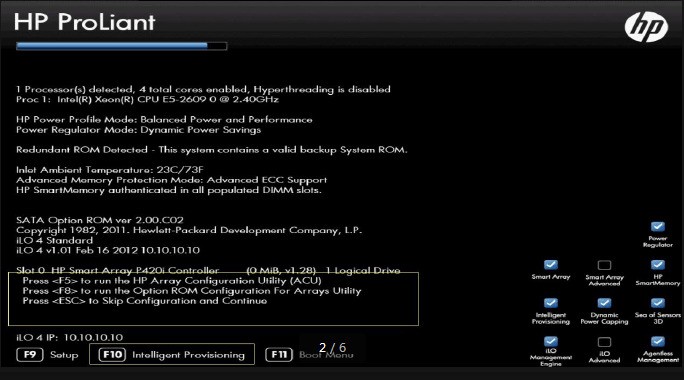Viewport: 684px width, 380px height.
Task: Toggle the Sea of Sensors 3D checkbox
Action: (657, 303)
